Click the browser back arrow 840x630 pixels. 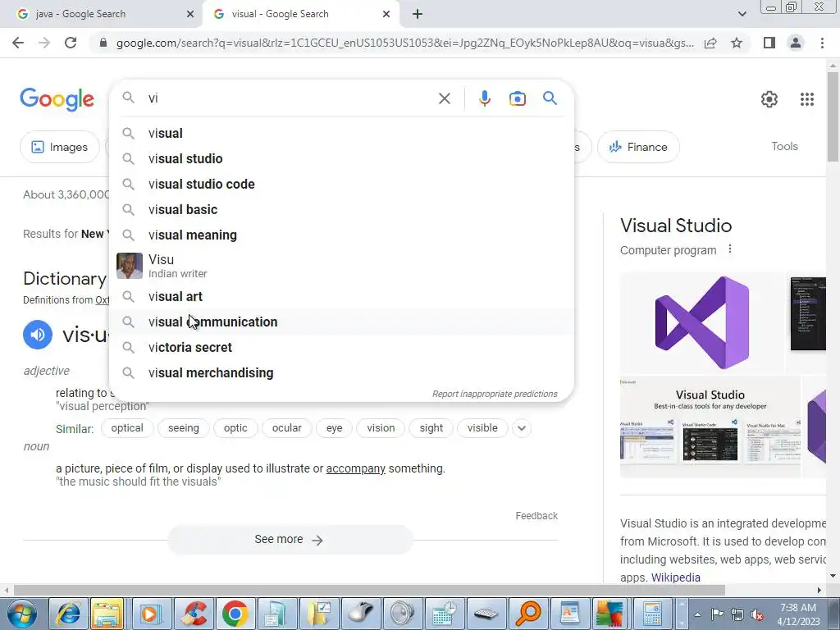click(x=18, y=43)
